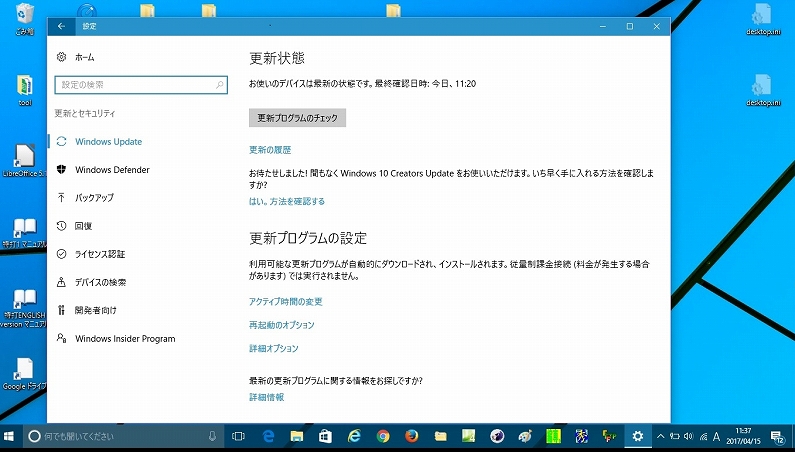The height and width of the screenshot is (452, 795).
Task: Click the Windows Defender shield icon
Action: coord(61,169)
